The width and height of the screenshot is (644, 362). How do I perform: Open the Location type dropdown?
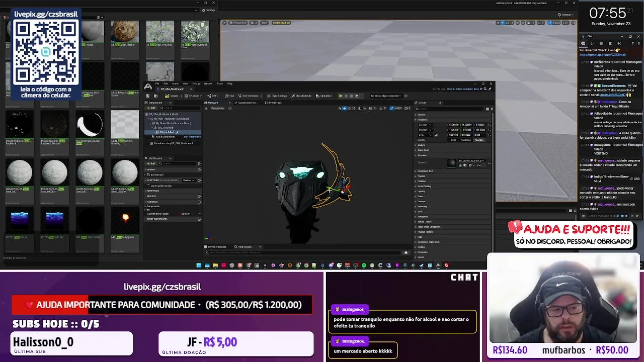click(426, 125)
